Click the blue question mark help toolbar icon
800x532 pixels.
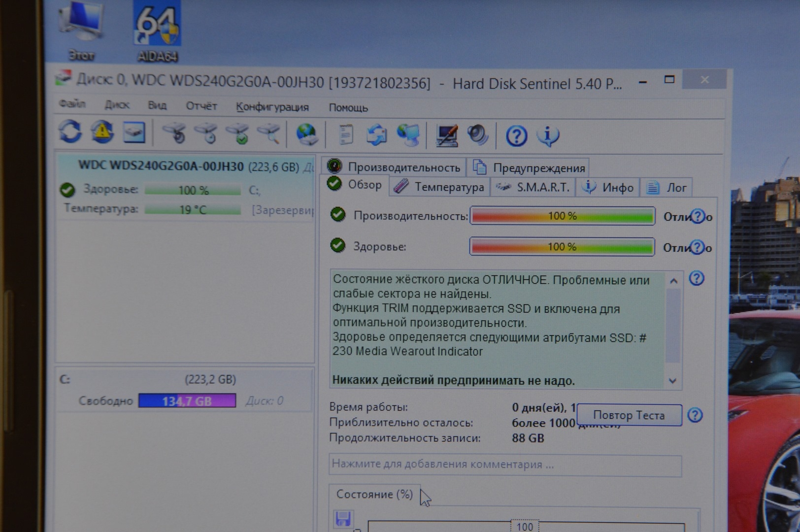coord(516,136)
